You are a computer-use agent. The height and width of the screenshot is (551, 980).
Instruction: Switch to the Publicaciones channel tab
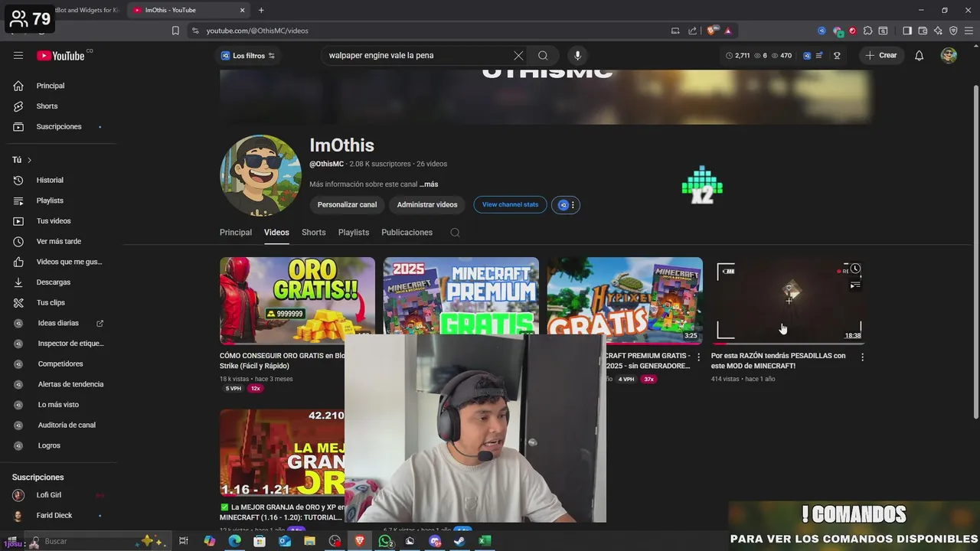tap(407, 233)
